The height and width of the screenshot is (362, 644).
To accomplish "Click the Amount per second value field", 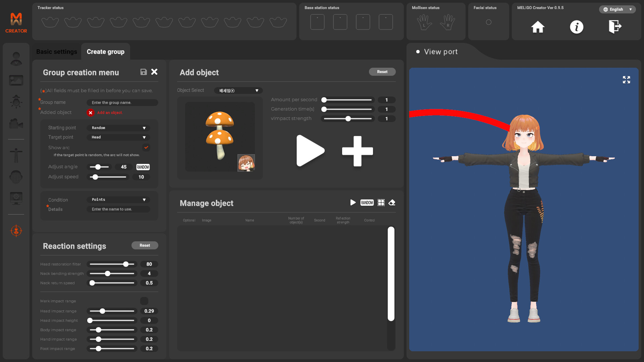I will [x=387, y=100].
